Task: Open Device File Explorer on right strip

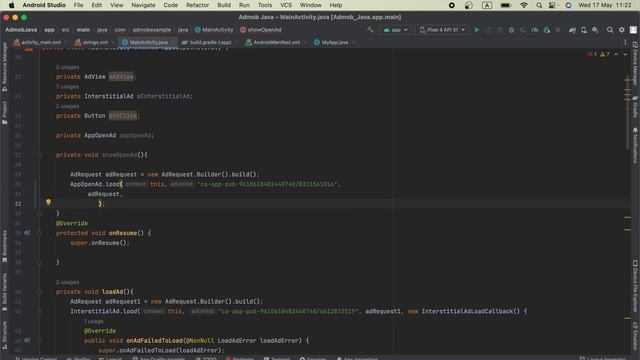Action: (635, 286)
